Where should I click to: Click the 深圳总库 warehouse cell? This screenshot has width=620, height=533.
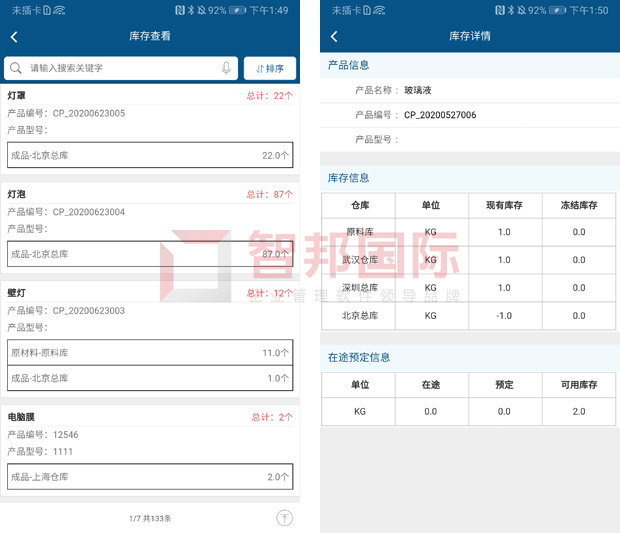360,287
